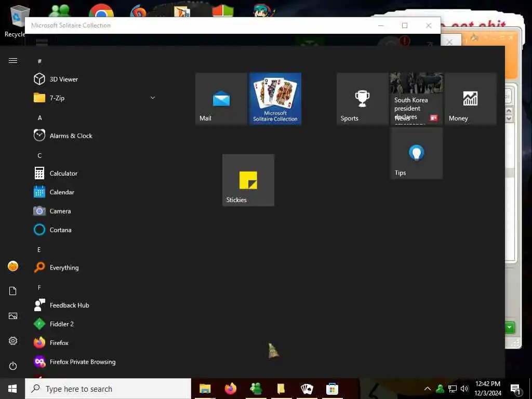Image resolution: width=532 pixels, height=399 pixels.
Task: Open Firefox from the taskbar
Action: pos(230,389)
